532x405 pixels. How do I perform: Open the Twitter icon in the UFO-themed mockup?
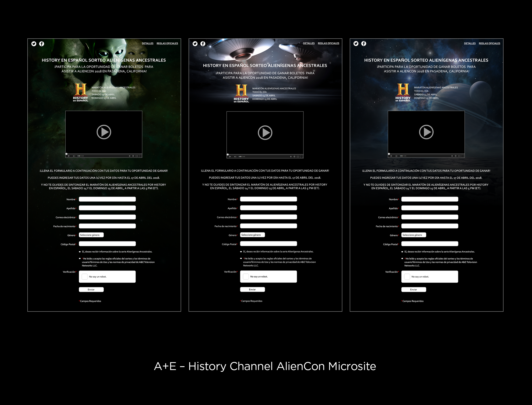pos(195,44)
